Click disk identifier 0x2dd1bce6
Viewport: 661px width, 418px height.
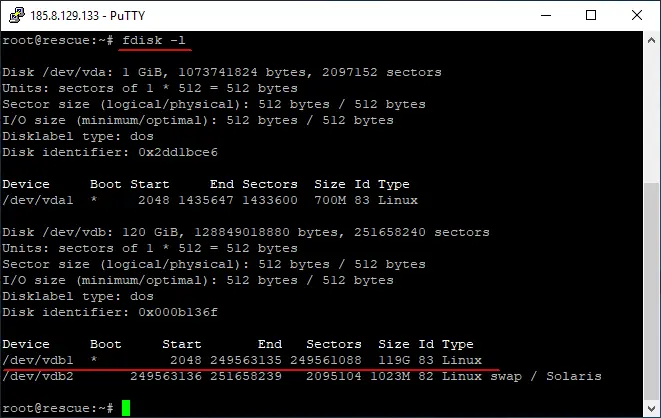tap(178, 152)
